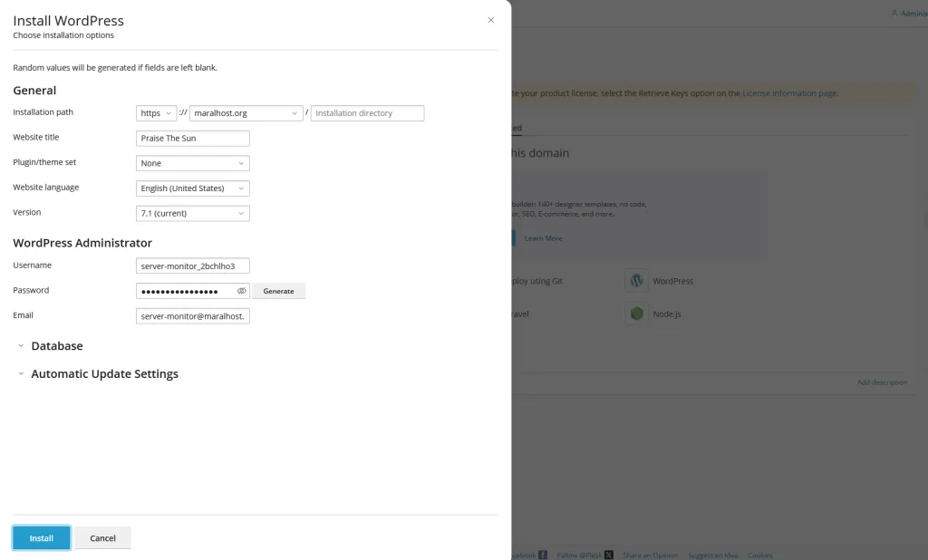Click Share an Opinion footer link
Image resolution: width=928 pixels, height=560 pixels.
[x=651, y=555]
